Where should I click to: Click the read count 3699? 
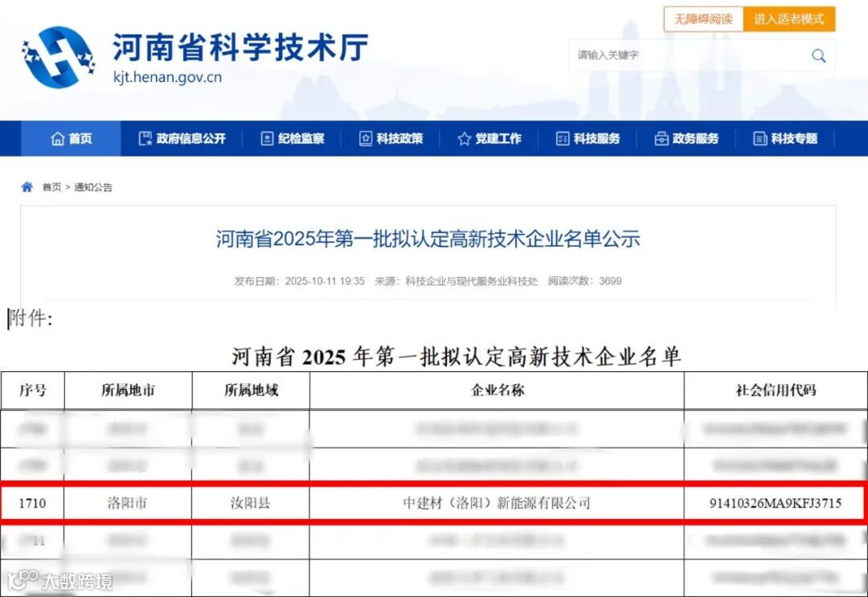click(610, 281)
